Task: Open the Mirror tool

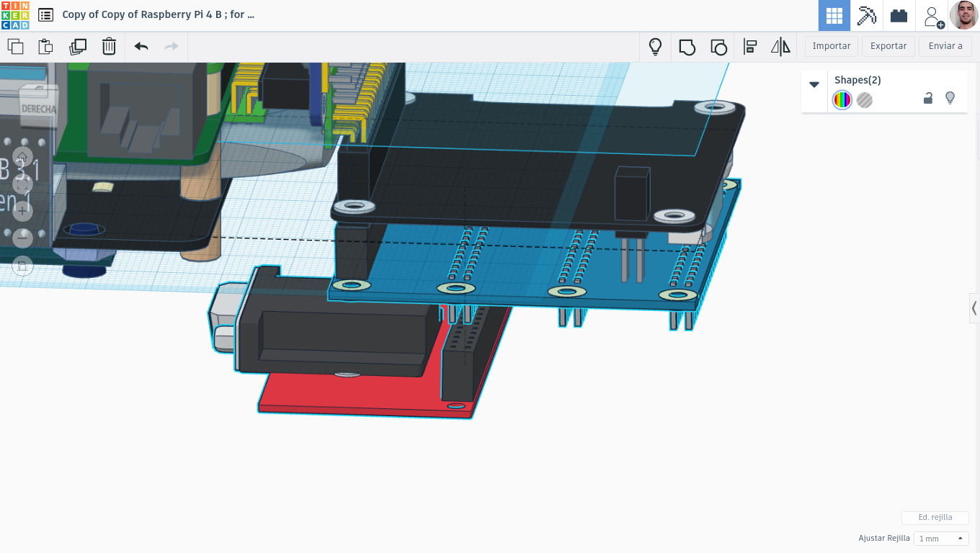Action: pos(780,47)
